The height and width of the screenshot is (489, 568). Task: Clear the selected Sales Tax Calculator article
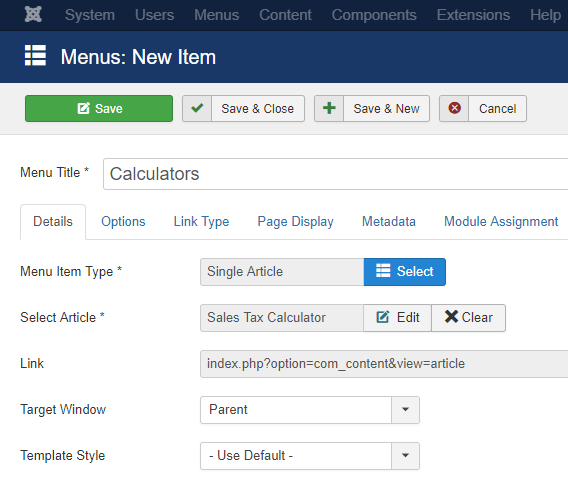[468, 318]
